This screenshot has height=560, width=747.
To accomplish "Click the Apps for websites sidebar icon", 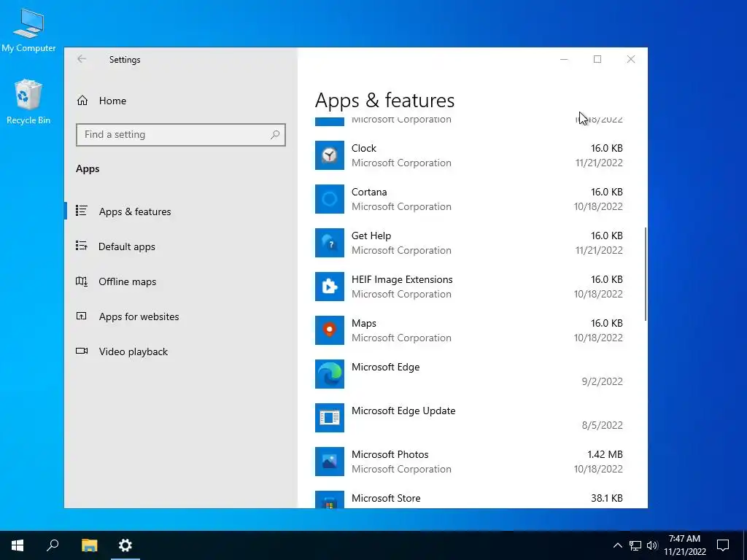I will (x=82, y=316).
